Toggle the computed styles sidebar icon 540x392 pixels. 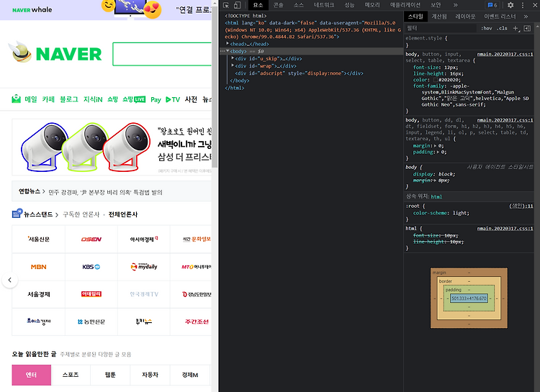pos(527,28)
